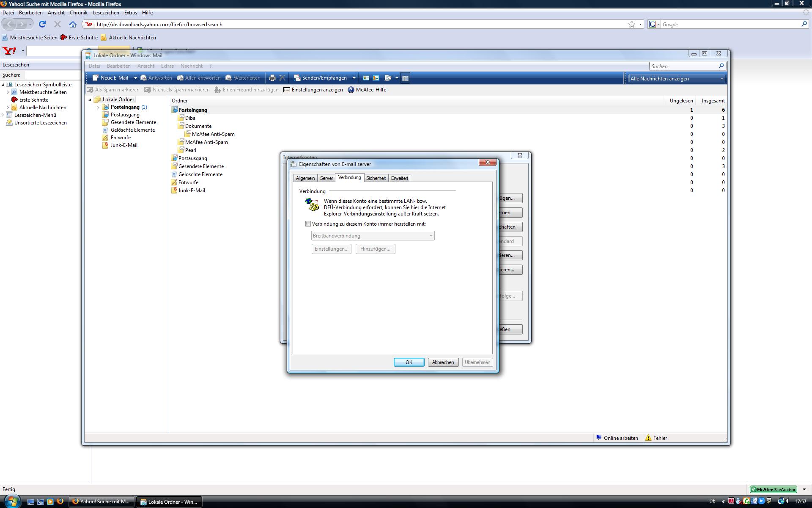Screen dimensions: 812x508
Task: Open the Neue E-Mail dropdown arrow
Action: click(135, 78)
